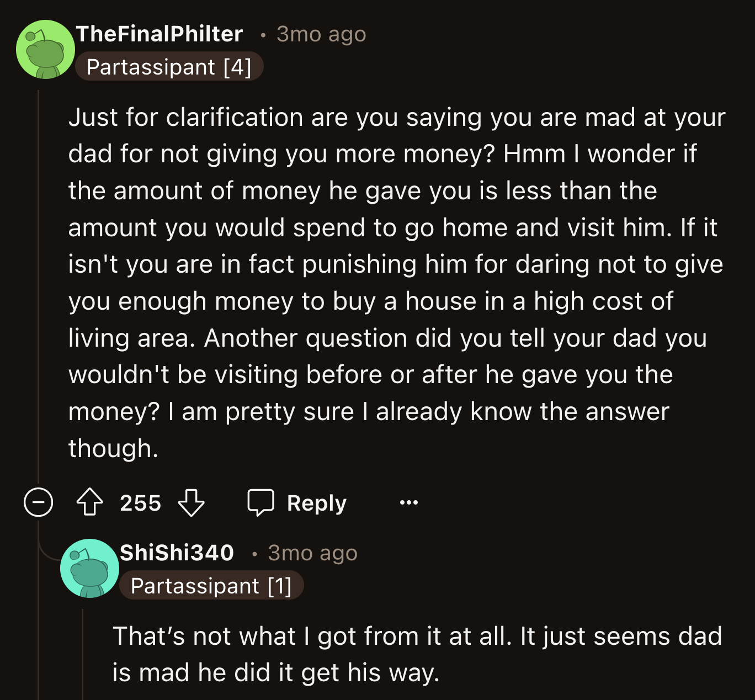Select the 3mo ago timestamp on top comment
755x700 pixels.
(x=320, y=34)
